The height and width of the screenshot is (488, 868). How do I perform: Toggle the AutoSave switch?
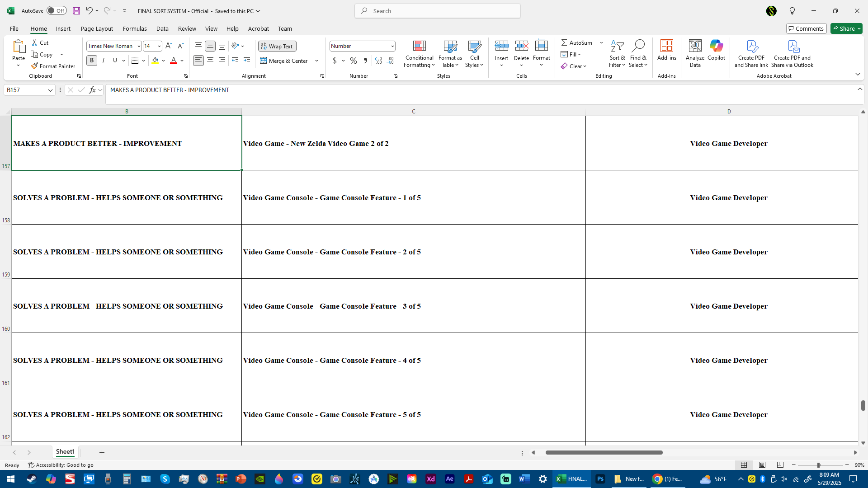(x=57, y=11)
